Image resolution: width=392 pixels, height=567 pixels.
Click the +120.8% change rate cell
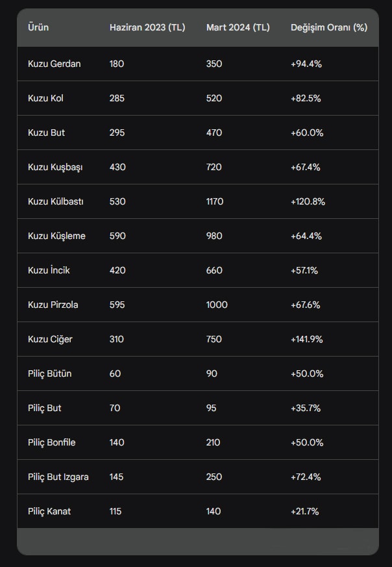308,201
